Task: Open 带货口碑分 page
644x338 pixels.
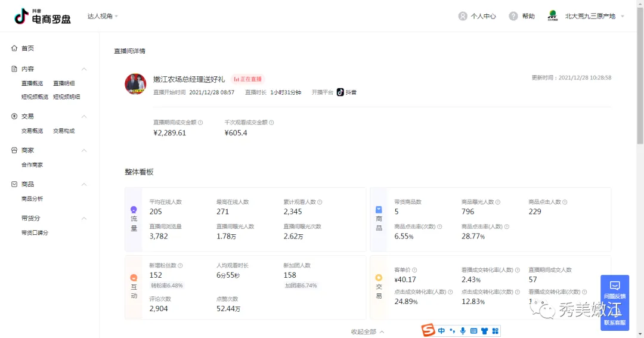Action: pyautogui.click(x=35, y=232)
